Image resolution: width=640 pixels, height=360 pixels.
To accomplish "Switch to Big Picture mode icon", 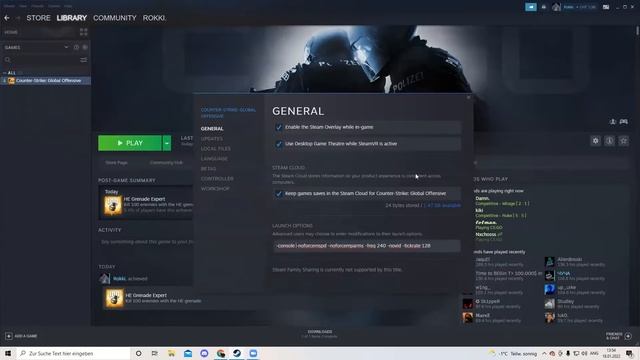I will point(606,7).
